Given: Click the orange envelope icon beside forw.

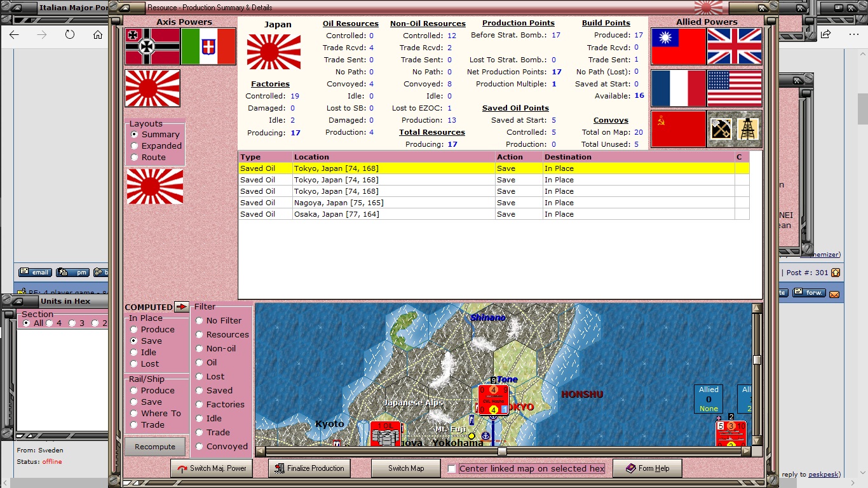Looking at the screenshot, I should (834, 294).
